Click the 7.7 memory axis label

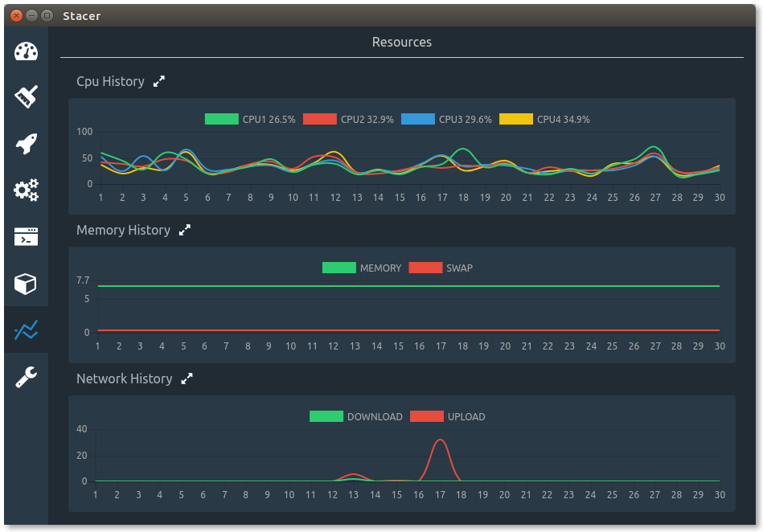pyautogui.click(x=83, y=280)
